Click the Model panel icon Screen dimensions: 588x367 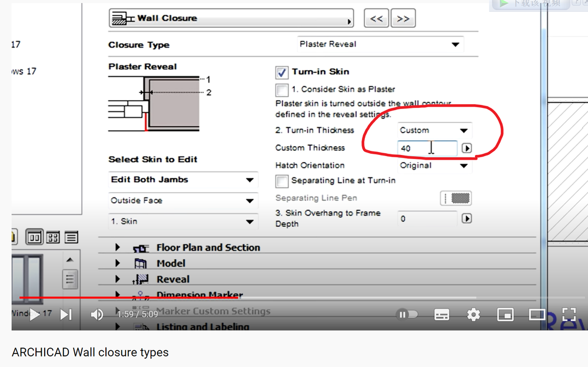(x=141, y=263)
